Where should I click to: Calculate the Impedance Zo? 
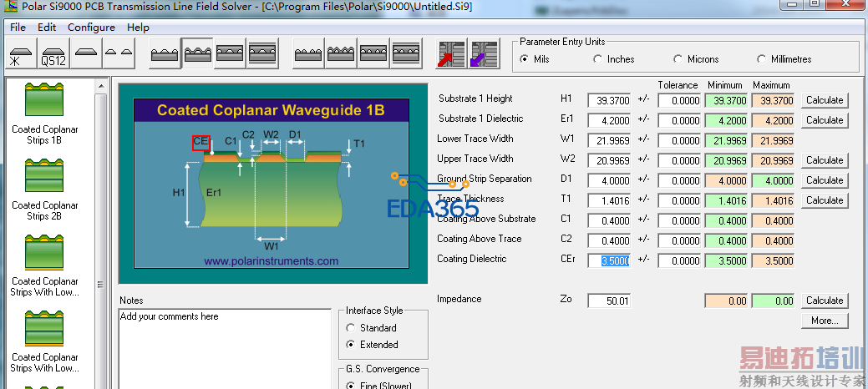click(x=825, y=301)
